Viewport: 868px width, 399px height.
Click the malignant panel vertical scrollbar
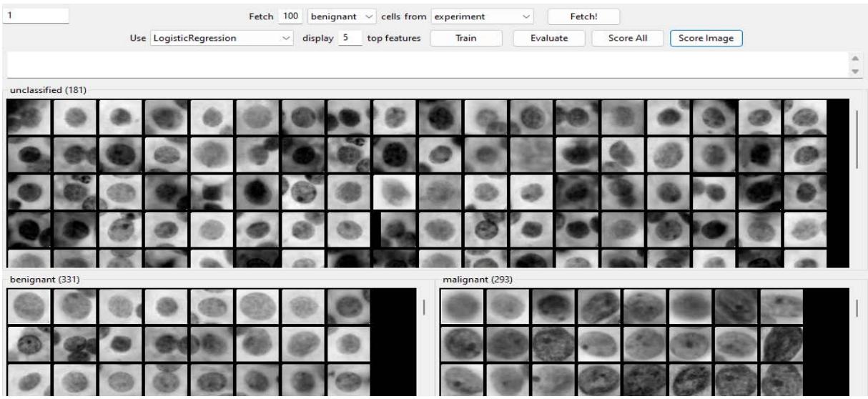pos(856,307)
